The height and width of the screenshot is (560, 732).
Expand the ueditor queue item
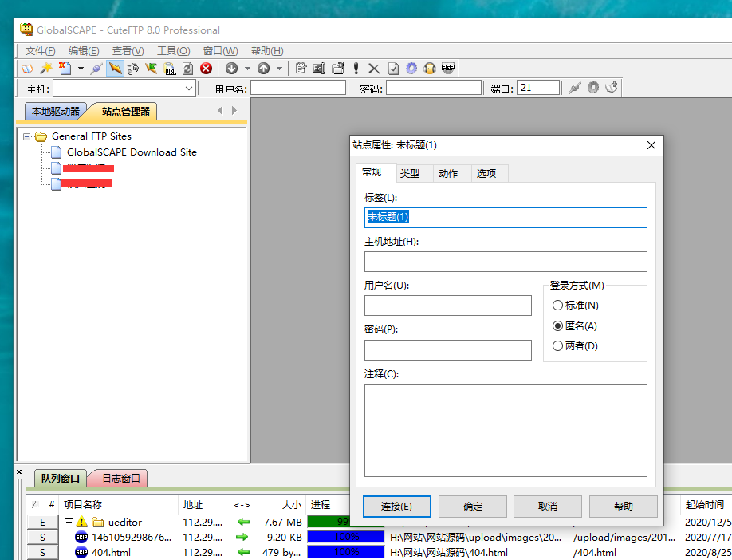tap(69, 523)
